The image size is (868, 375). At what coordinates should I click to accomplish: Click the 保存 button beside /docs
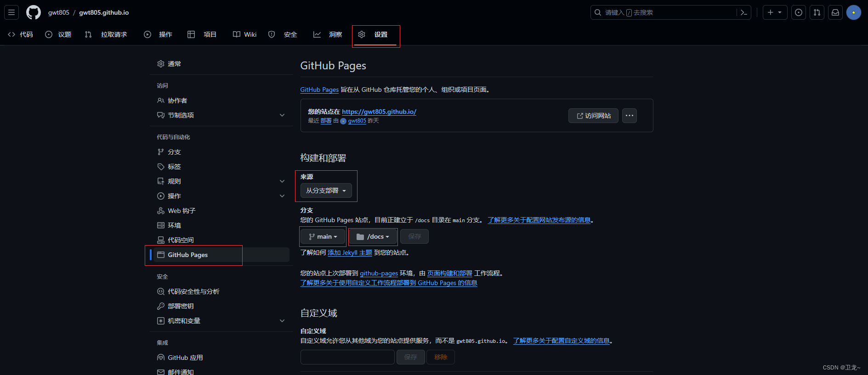414,236
